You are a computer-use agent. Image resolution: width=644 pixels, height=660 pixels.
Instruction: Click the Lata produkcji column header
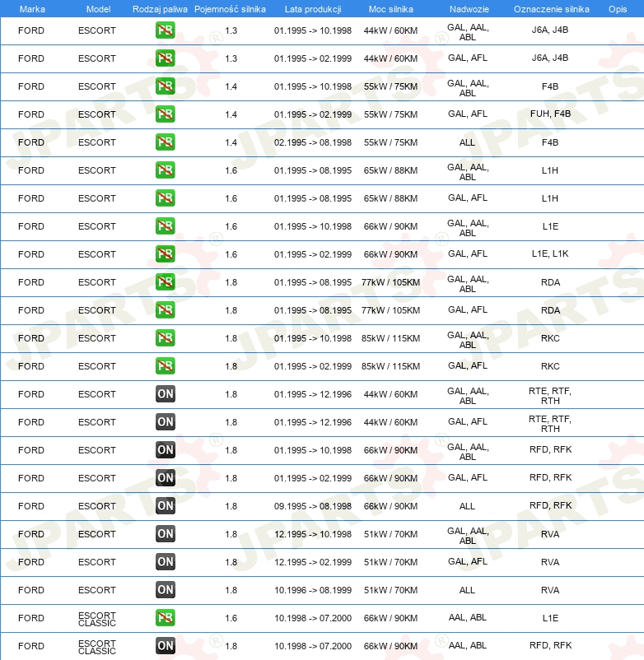pyautogui.click(x=313, y=9)
